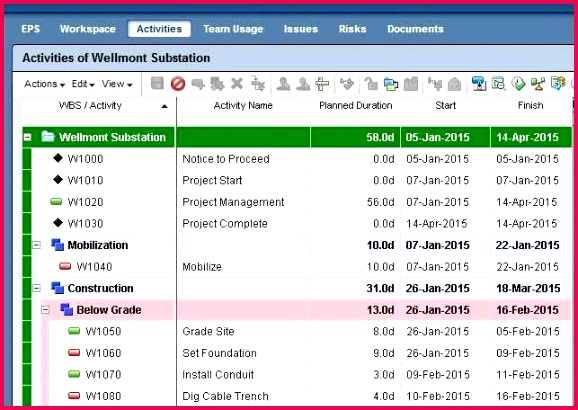
Task: Click the open padlock icon
Action: [x=370, y=84]
